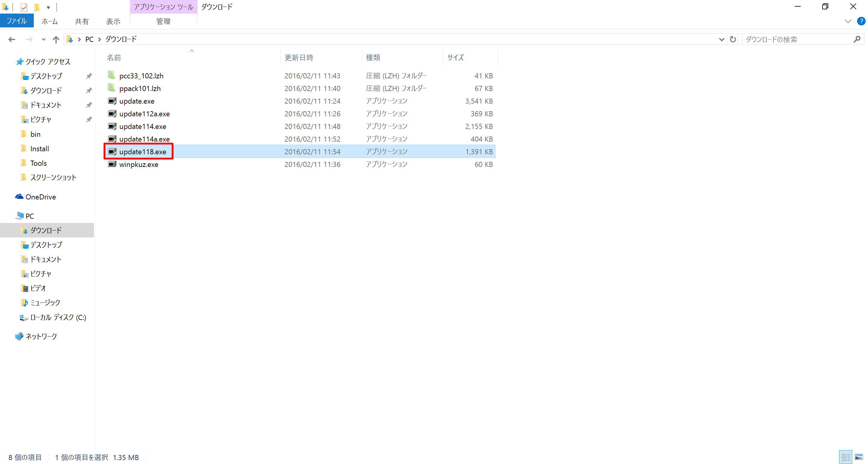The image size is (868, 464).
Task: Open the address bar history dropdown
Action: point(722,39)
